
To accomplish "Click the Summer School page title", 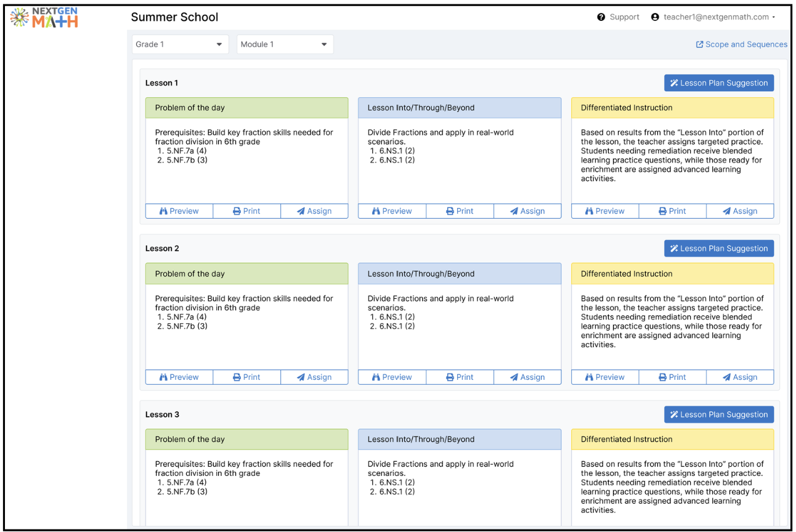I will [175, 17].
